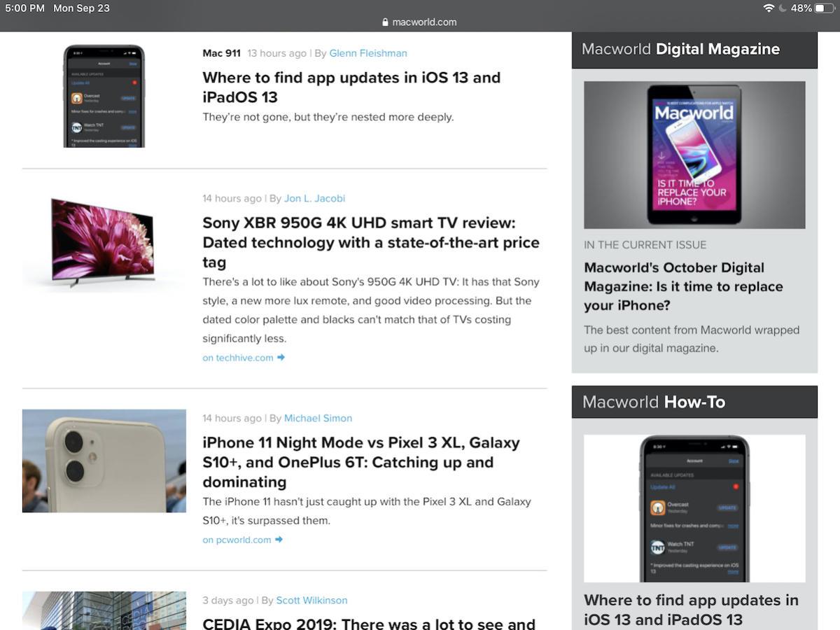This screenshot has width=840, height=630.
Task: Open 'Macworld's October Digital Magazine' headline
Action: click(684, 286)
